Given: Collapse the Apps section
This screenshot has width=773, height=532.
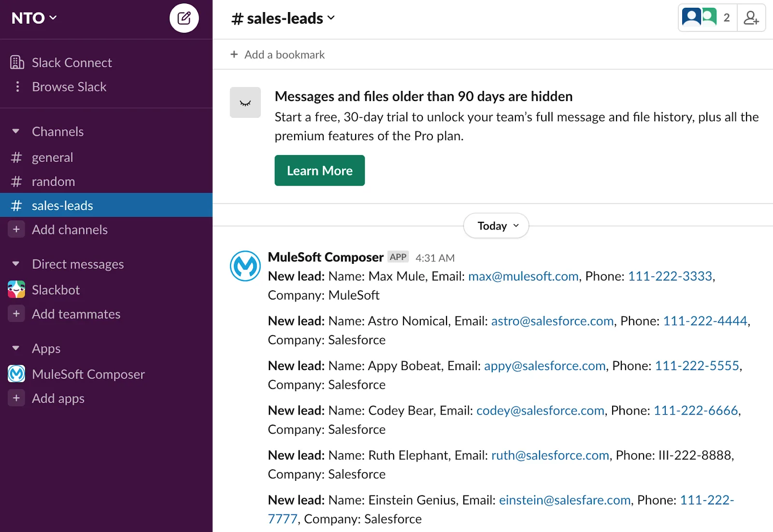Looking at the screenshot, I should click(x=16, y=348).
